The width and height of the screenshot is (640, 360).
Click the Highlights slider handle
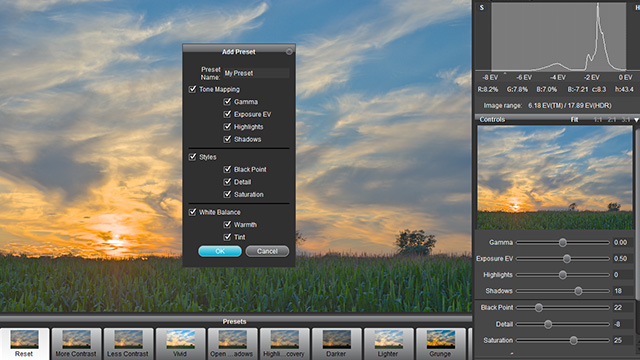point(563,275)
